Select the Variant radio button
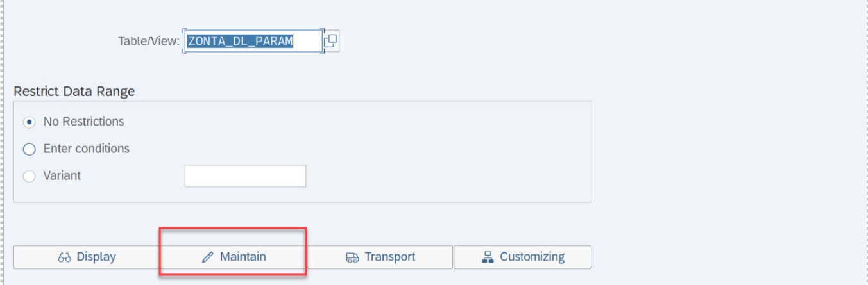868x285 pixels. (30, 175)
